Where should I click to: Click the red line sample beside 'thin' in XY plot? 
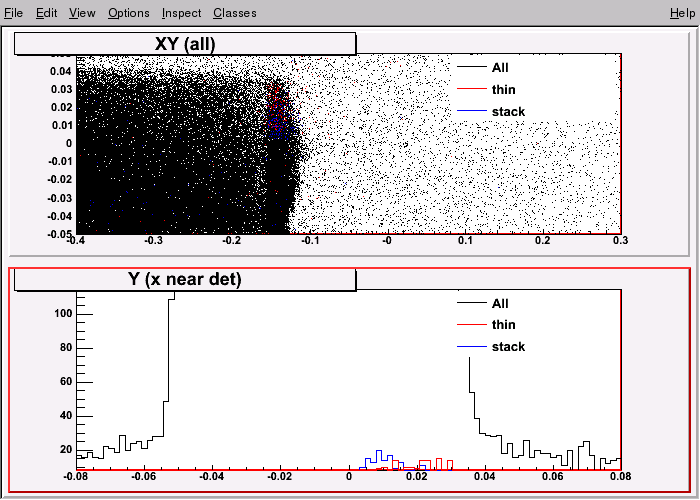pos(472,89)
